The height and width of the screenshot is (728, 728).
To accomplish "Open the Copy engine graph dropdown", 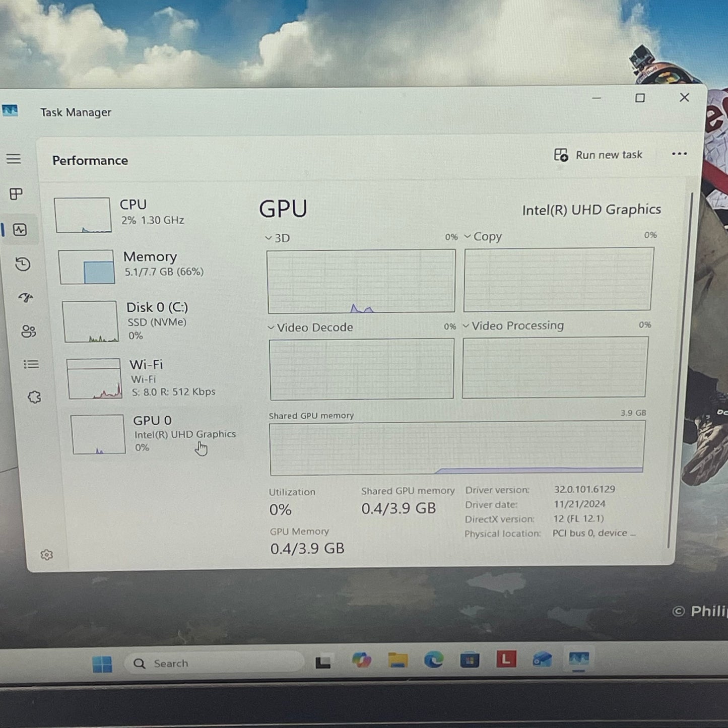I will tap(483, 236).
